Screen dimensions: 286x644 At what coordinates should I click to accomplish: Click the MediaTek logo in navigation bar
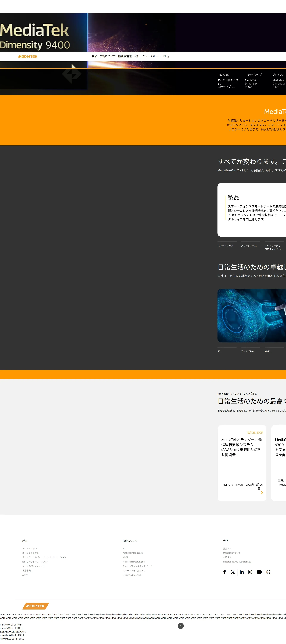[x=27, y=56]
